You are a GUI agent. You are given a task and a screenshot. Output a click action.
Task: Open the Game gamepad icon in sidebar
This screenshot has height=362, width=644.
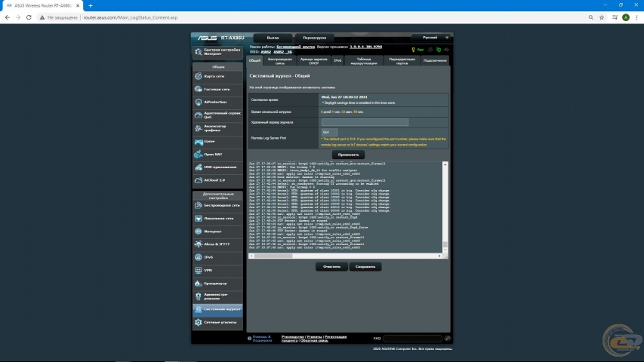(199, 142)
